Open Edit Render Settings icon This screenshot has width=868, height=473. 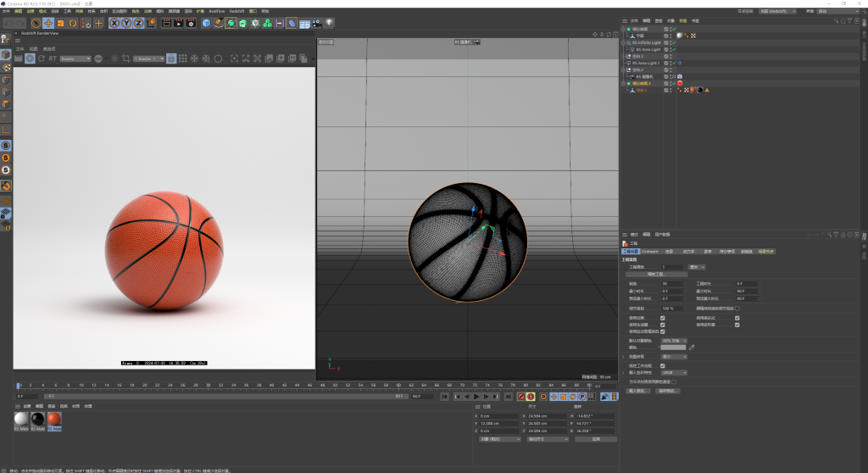pos(191,23)
